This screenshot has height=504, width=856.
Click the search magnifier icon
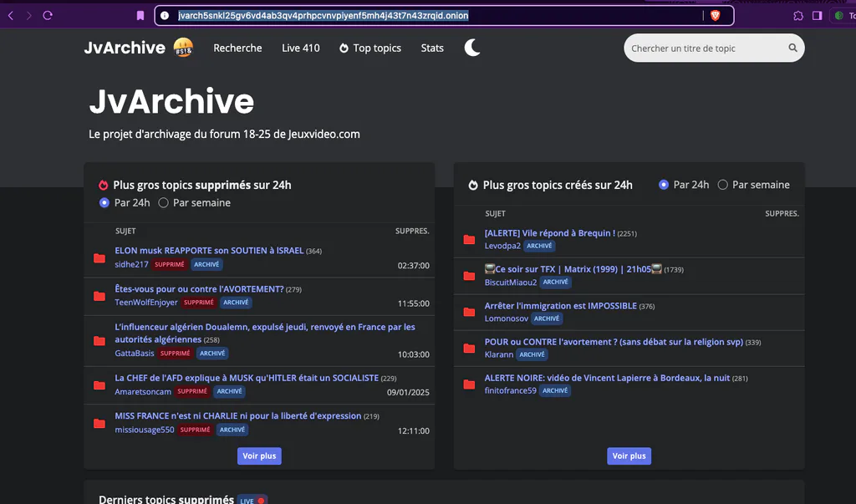tap(792, 48)
